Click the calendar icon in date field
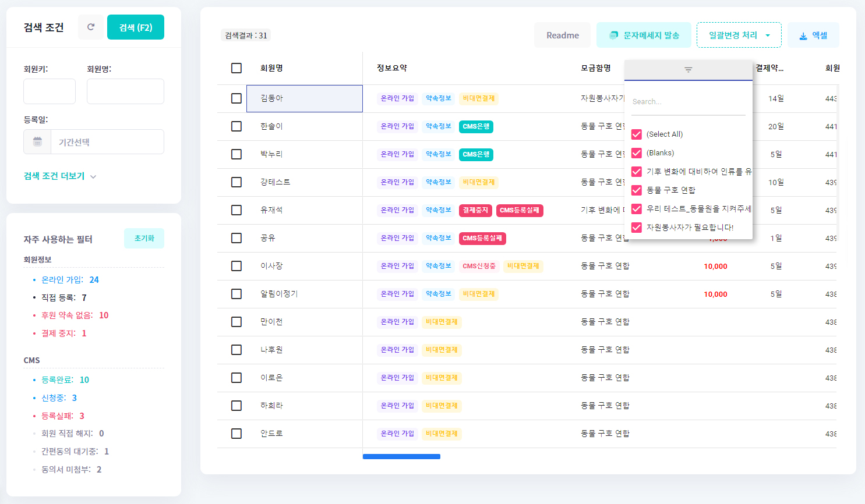865x504 pixels. tap(37, 142)
